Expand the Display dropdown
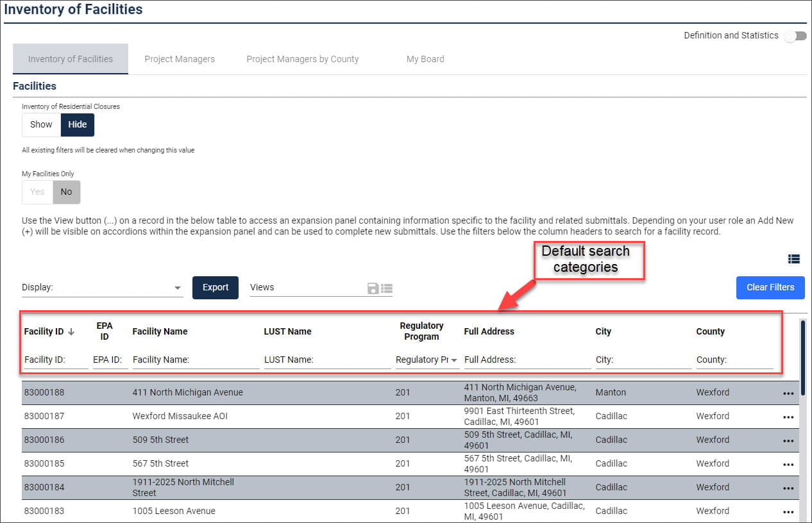Image resolution: width=812 pixels, height=523 pixels. click(x=103, y=288)
